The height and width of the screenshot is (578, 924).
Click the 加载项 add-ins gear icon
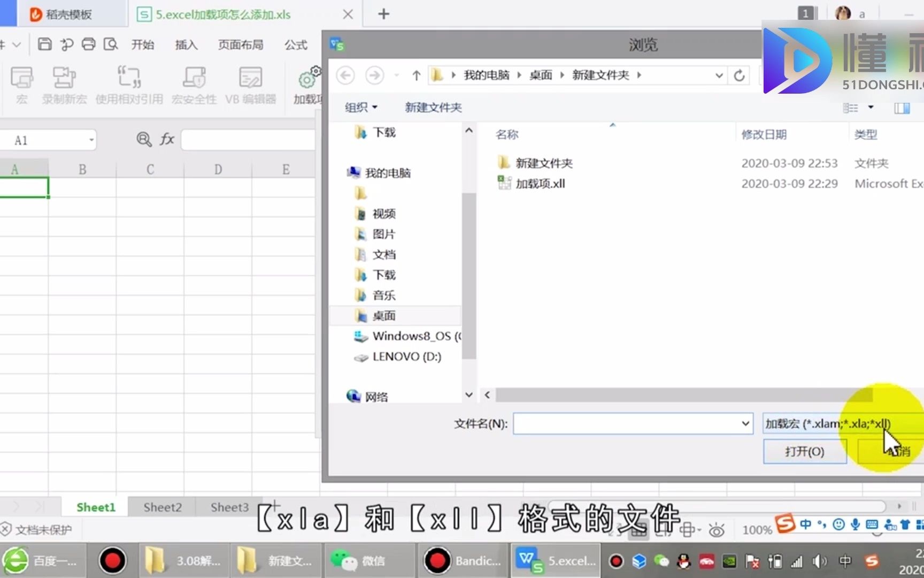click(309, 85)
